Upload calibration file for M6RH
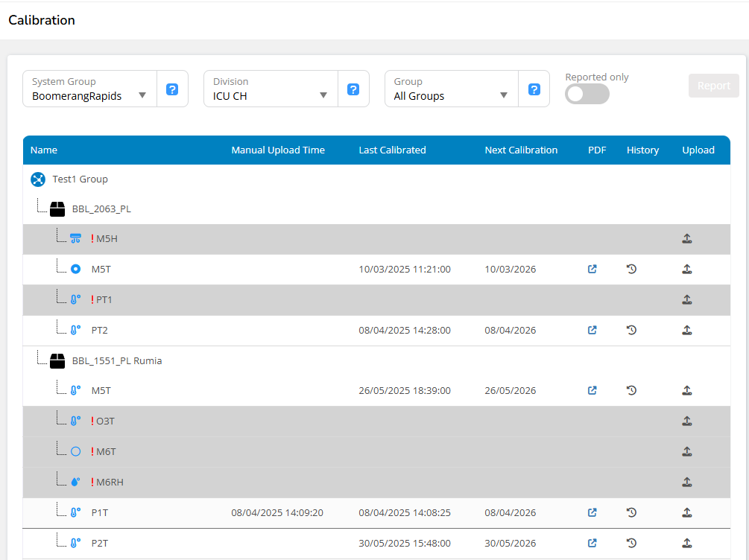This screenshot has height=560, width=749. pyautogui.click(x=687, y=482)
